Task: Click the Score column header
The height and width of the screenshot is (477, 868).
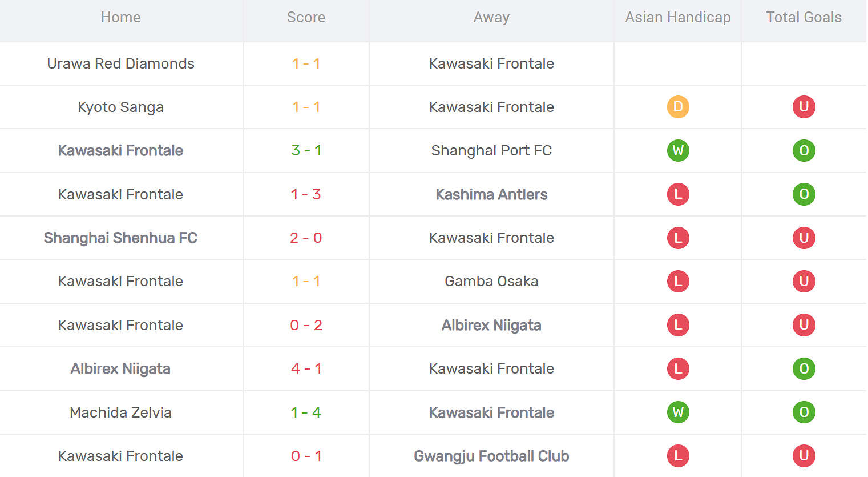Action: tap(306, 17)
